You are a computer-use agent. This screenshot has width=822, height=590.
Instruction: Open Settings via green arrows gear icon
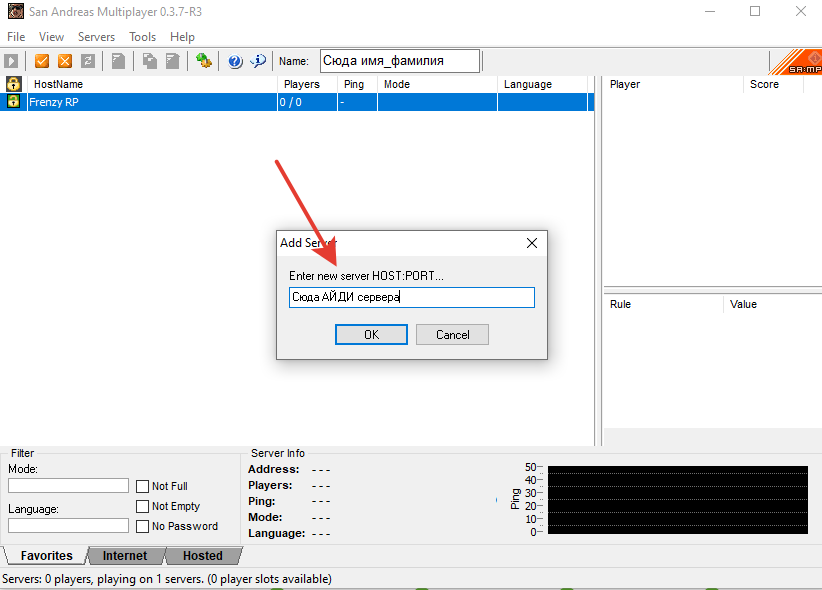203,61
